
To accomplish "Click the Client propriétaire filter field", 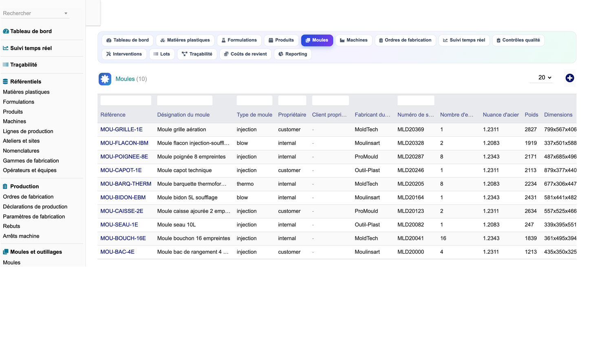I will (331, 101).
